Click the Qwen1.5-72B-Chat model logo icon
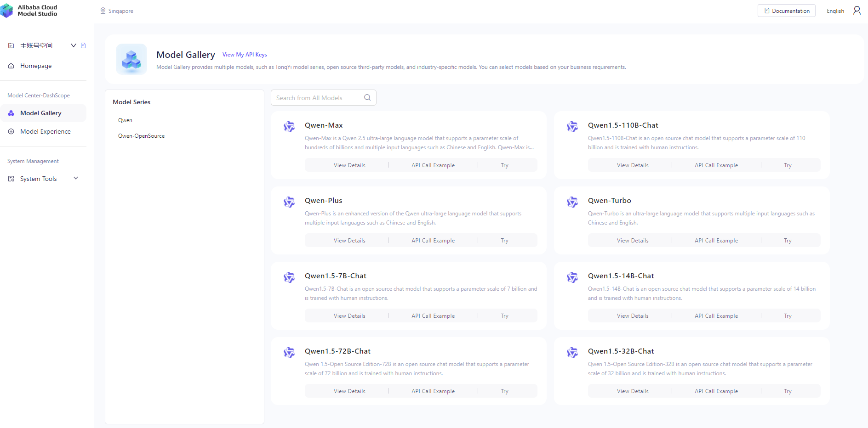Screen dimensions: 868x428 [289, 352]
